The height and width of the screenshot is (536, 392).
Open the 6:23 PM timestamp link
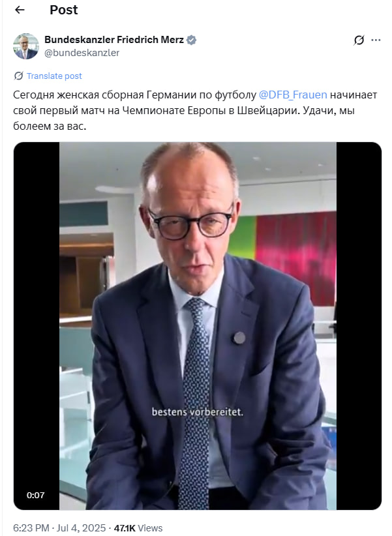tap(31, 528)
